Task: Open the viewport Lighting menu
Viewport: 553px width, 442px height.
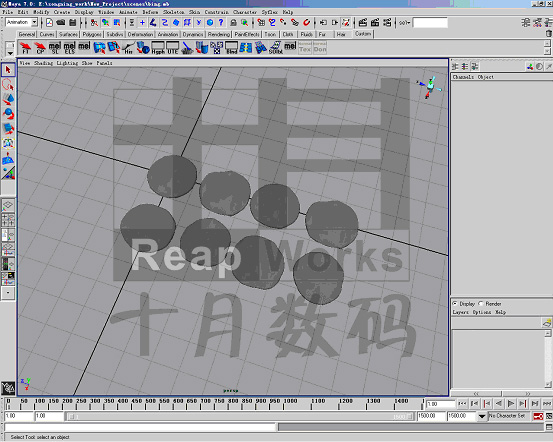Action: coord(67,63)
